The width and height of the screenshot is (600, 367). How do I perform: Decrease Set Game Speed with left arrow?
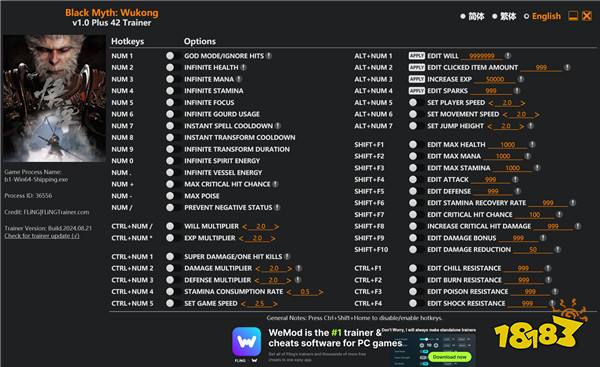click(x=243, y=304)
